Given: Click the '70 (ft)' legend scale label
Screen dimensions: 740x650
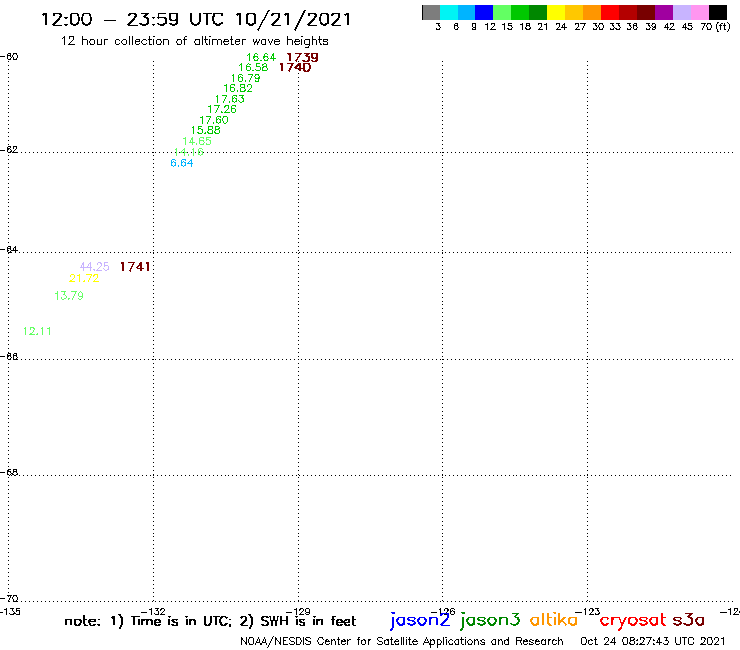Looking at the screenshot, I should click(715, 27).
